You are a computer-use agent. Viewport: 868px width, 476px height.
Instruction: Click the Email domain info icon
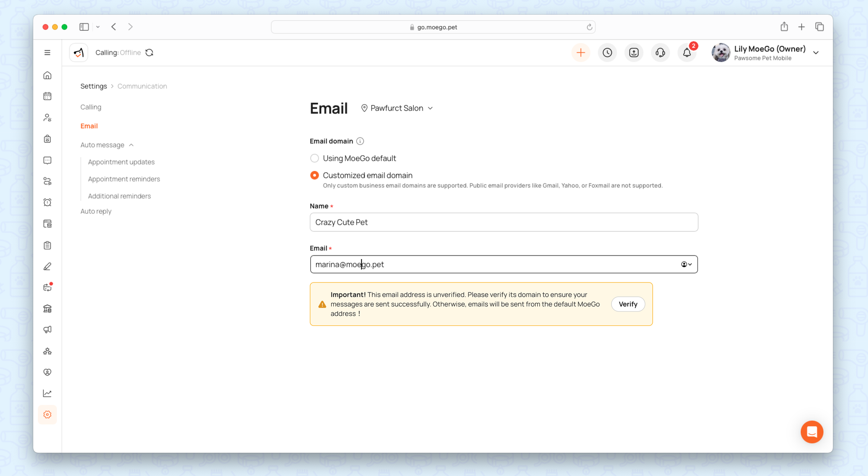coord(360,141)
